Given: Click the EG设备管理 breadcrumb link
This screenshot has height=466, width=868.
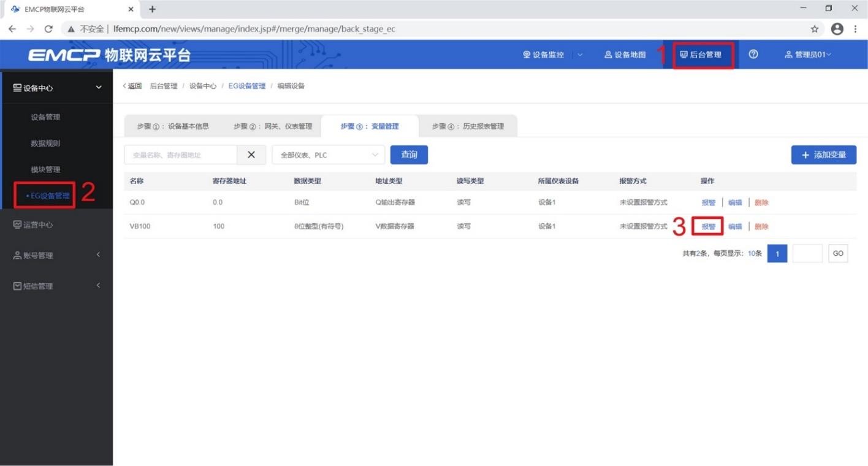Looking at the screenshot, I should coord(247,86).
